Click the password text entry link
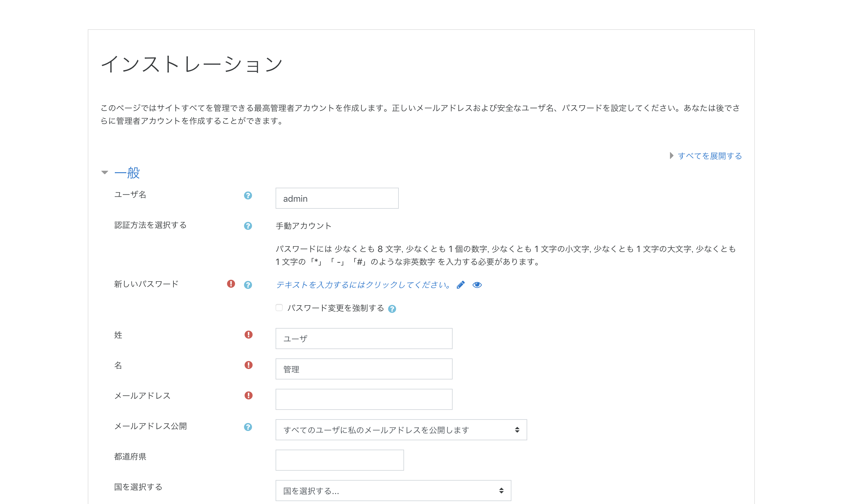 [x=363, y=285]
